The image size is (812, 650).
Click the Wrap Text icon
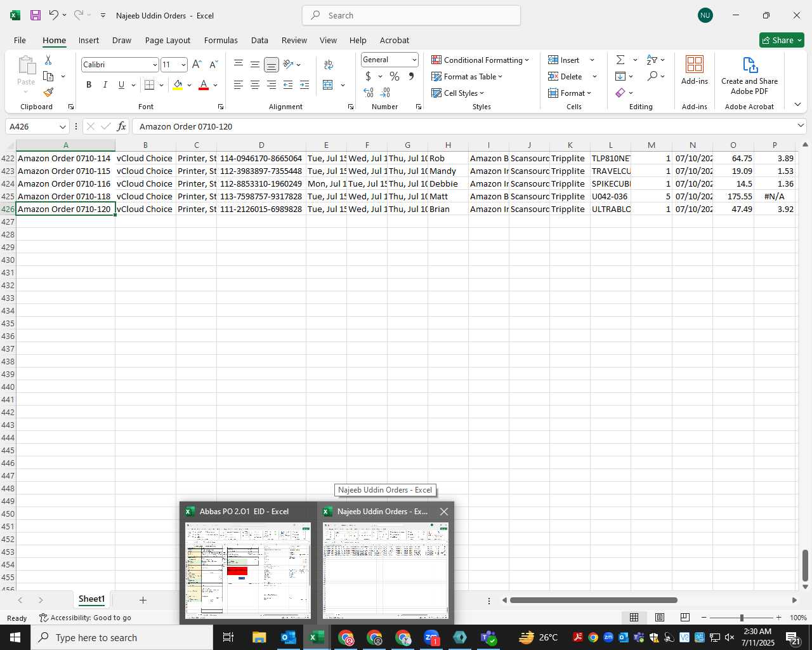(329, 65)
